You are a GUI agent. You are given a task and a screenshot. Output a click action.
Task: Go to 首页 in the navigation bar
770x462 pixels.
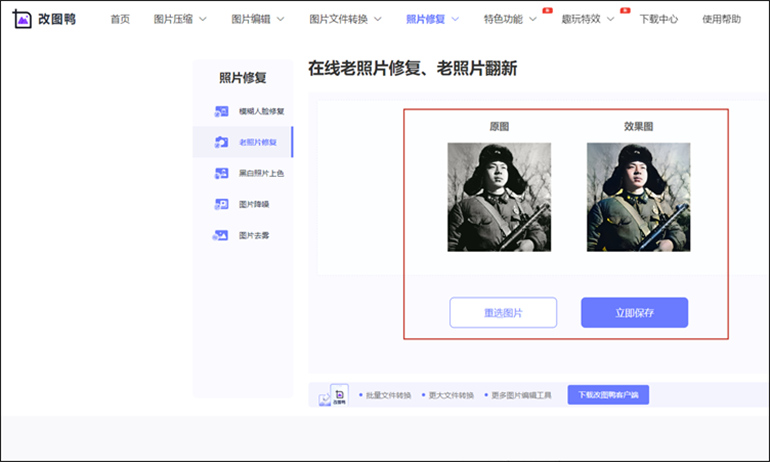point(120,19)
